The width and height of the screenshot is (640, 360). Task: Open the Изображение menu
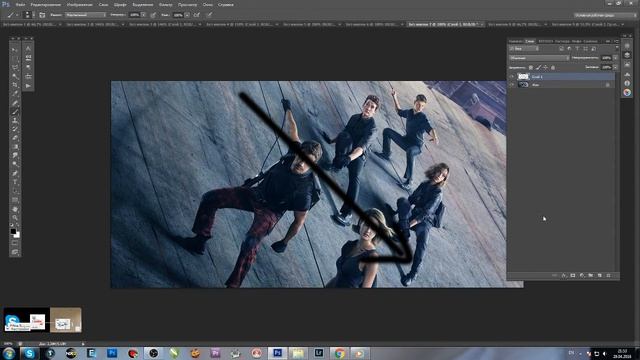[x=80, y=4]
